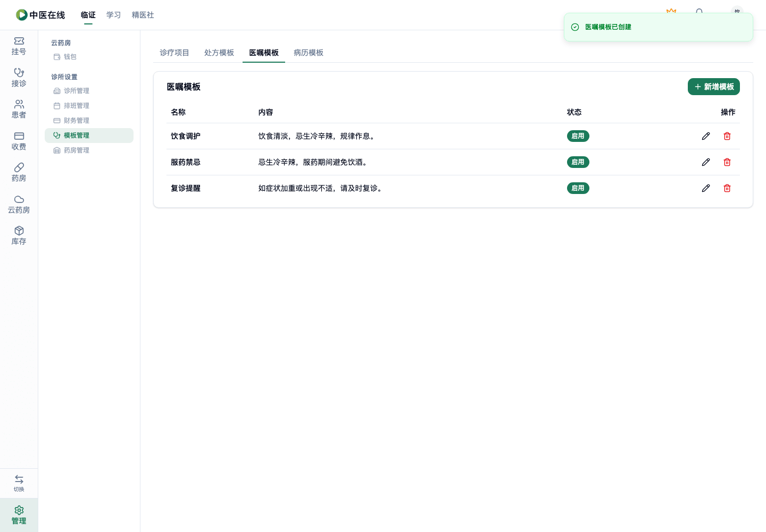Click the 操作 column header
766x532 pixels.
[728, 112]
